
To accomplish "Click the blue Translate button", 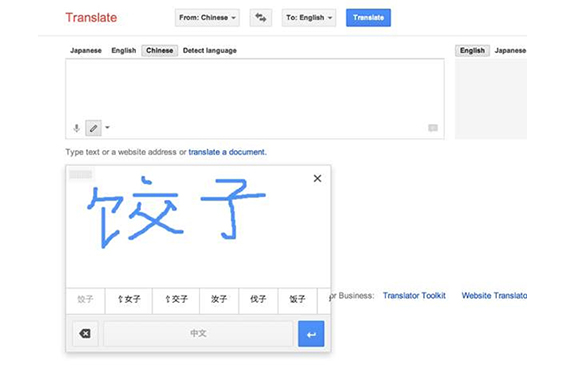I will 368,18.
